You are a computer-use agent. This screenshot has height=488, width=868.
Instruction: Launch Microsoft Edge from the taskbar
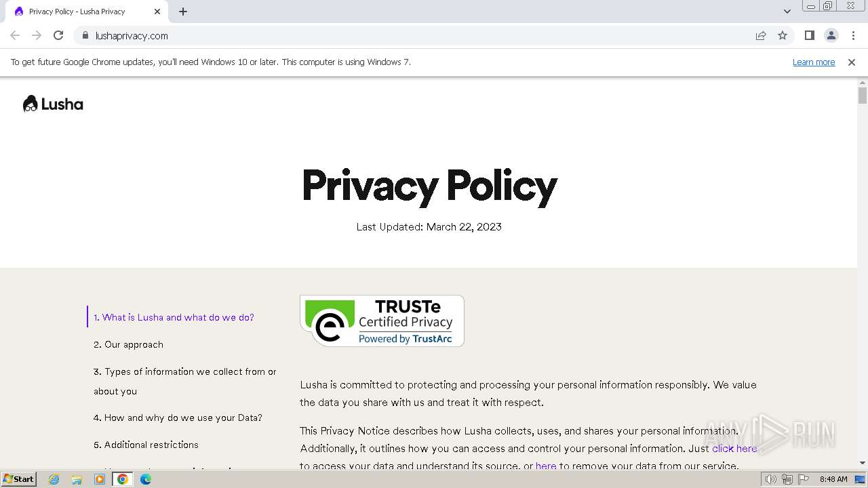tap(146, 479)
